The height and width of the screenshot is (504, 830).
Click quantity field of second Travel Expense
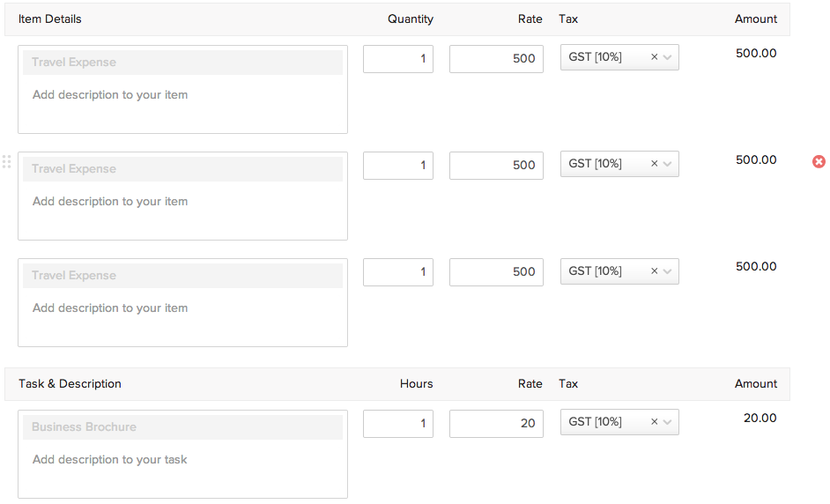coord(398,166)
